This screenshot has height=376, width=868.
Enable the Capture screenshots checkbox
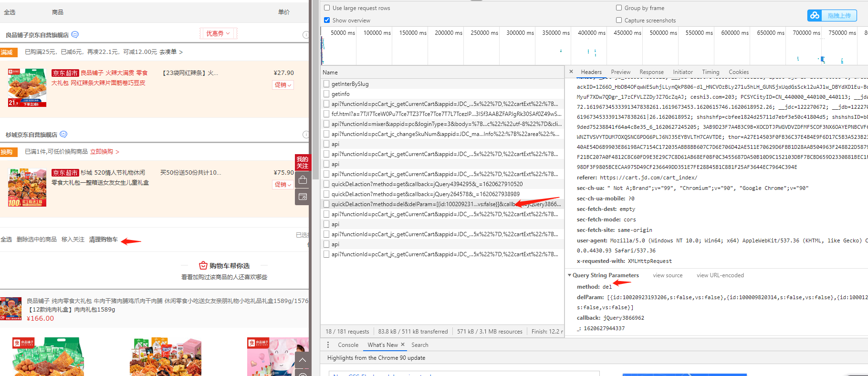tap(619, 20)
